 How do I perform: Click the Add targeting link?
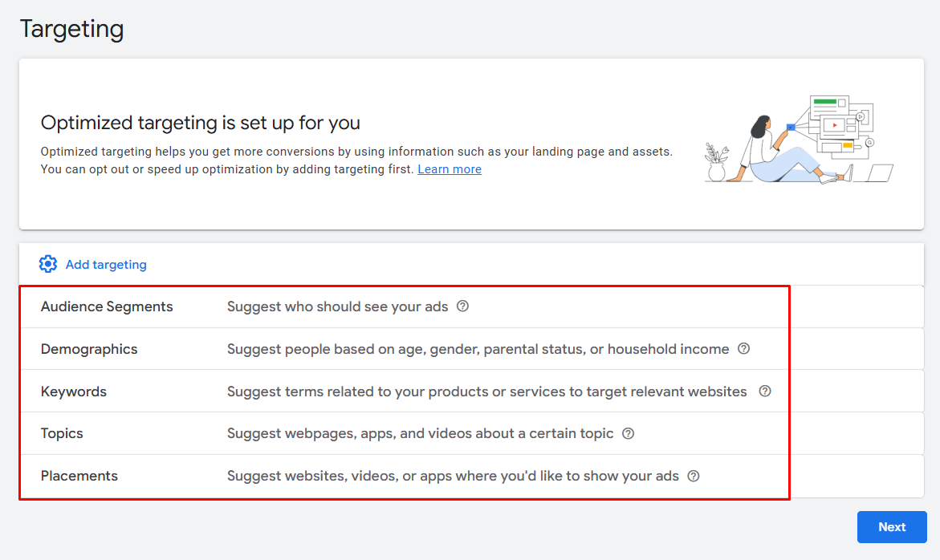click(106, 265)
